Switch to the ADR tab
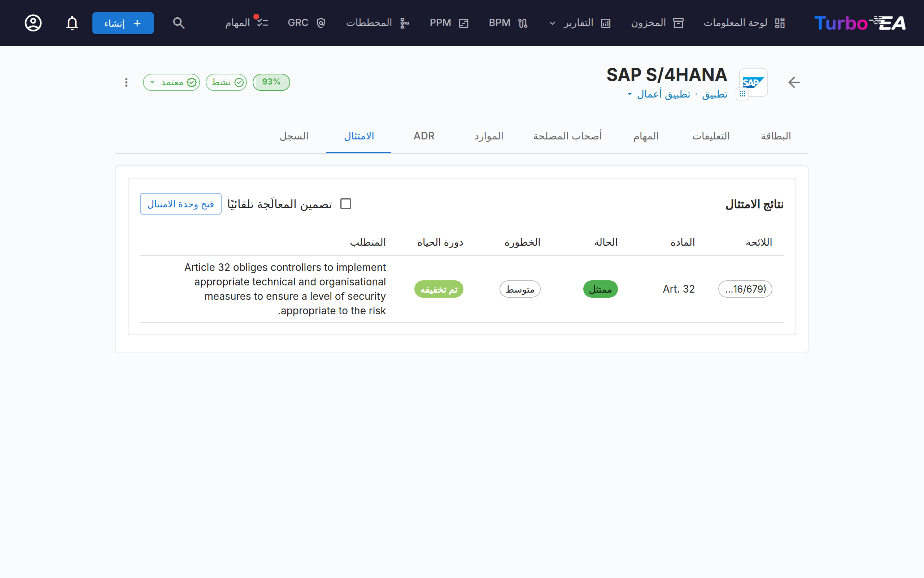The image size is (924, 578). (424, 136)
